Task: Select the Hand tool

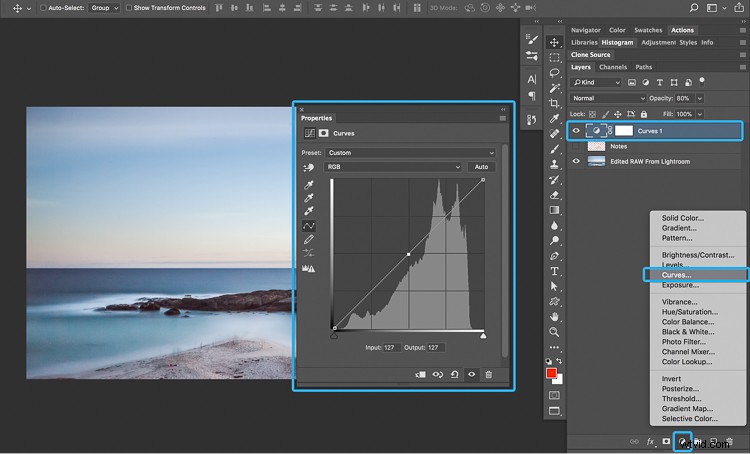Action: (x=554, y=317)
